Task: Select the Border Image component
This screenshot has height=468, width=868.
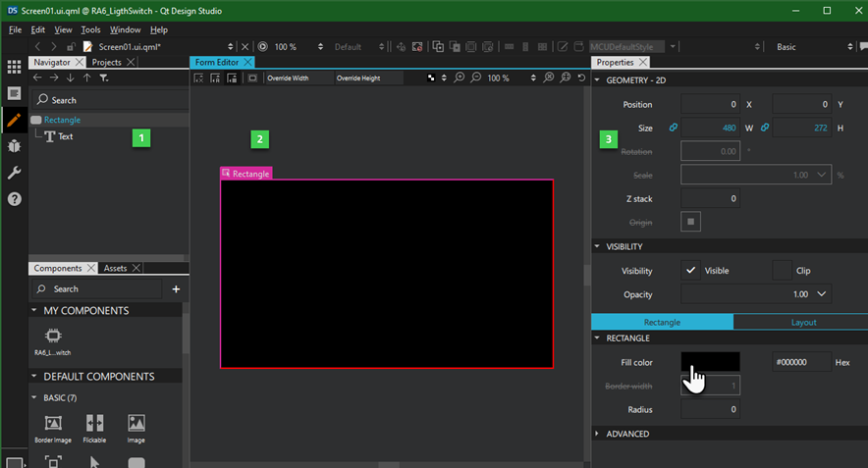Action: pyautogui.click(x=53, y=423)
